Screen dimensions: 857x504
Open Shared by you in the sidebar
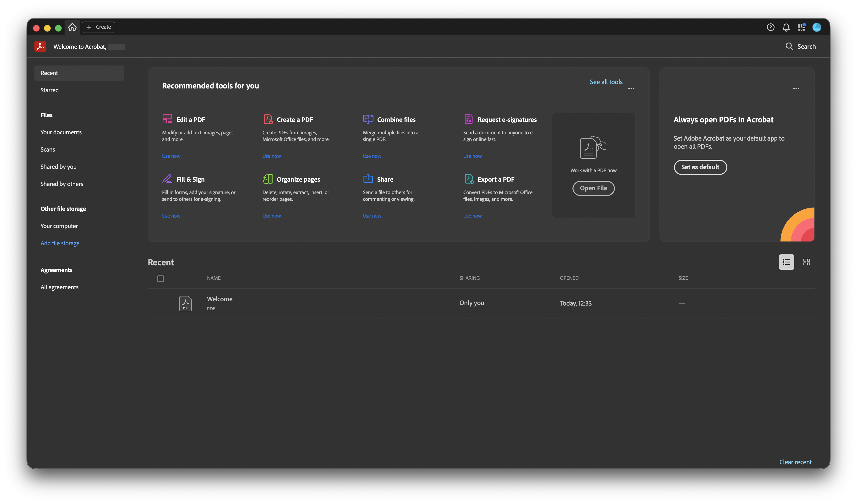pyautogui.click(x=59, y=167)
